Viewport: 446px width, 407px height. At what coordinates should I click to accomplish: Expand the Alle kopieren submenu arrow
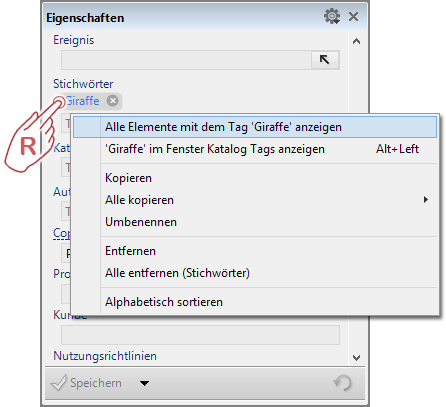coord(426,200)
